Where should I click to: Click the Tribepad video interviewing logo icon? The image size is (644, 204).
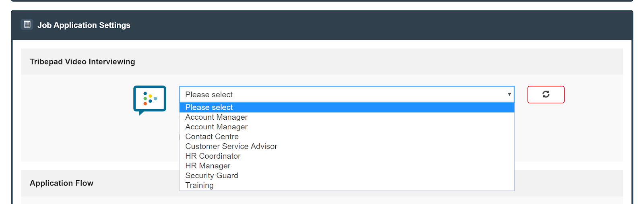150,100
